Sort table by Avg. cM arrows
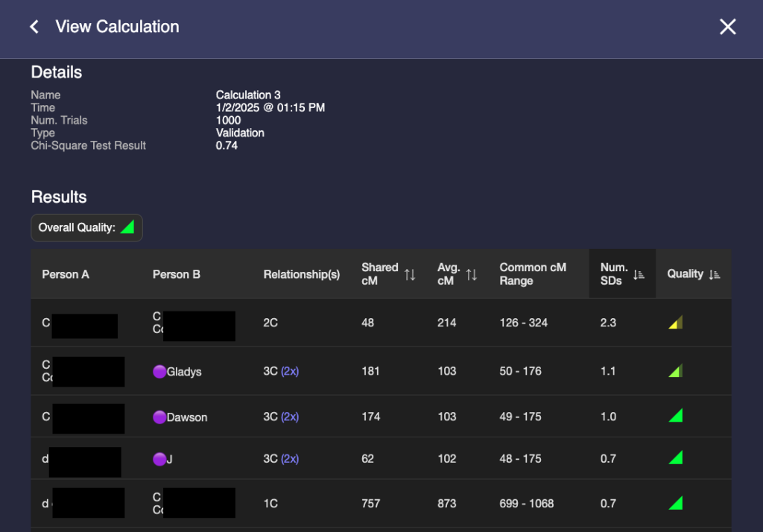Image resolution: width=763 pixels, height=532 pixels. 471,274
